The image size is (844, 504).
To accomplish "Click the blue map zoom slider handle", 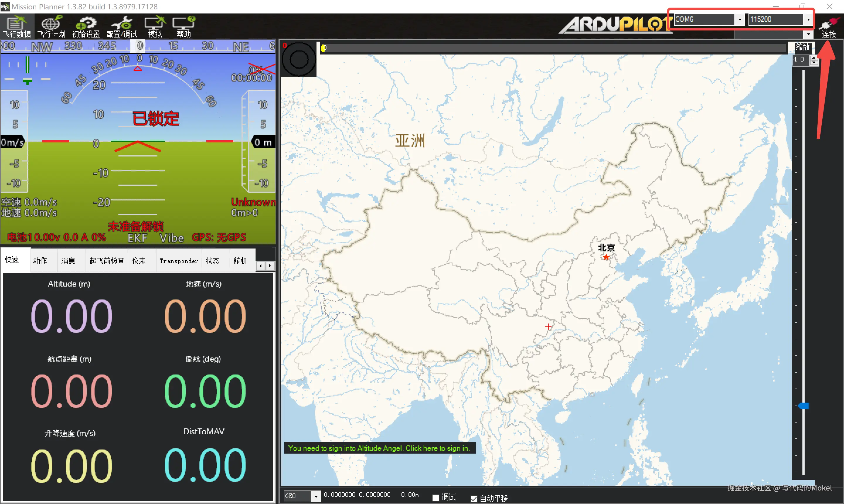I will pyautogui.click(x=804, y=406).
